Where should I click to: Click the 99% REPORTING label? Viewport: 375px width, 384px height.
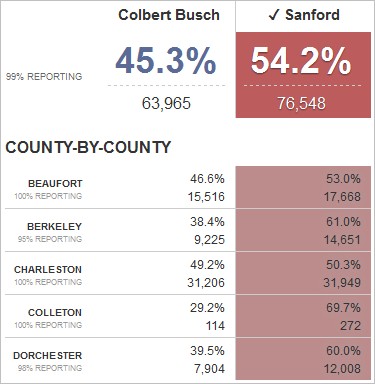point(44,77)
